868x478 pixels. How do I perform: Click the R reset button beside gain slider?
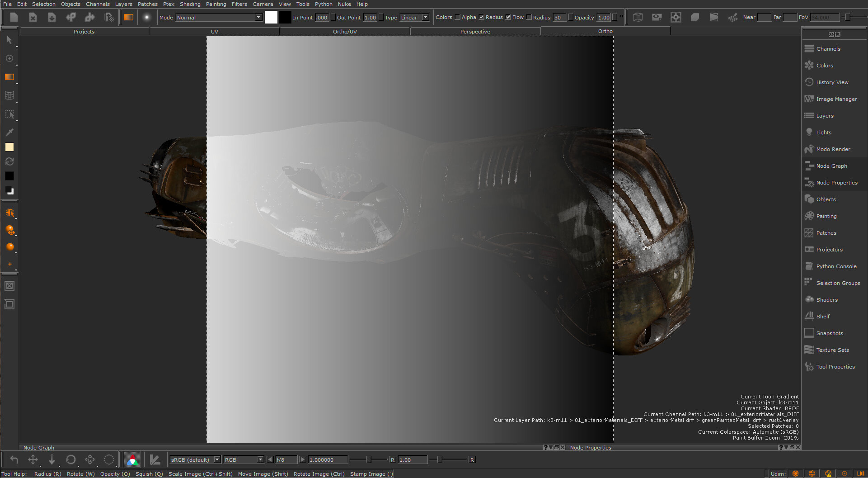392,460
